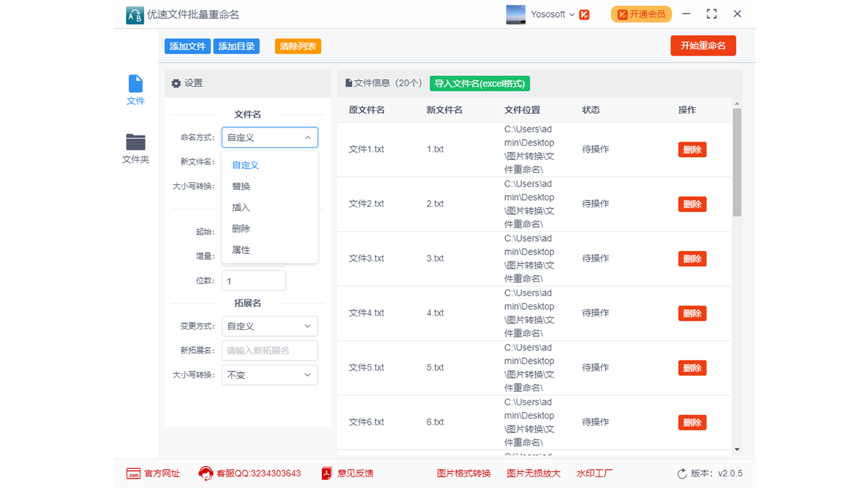This screenshot has width=868, height=488.
Task: Open the 图片格式转换 tool in the footer
Action: (464, 473)
